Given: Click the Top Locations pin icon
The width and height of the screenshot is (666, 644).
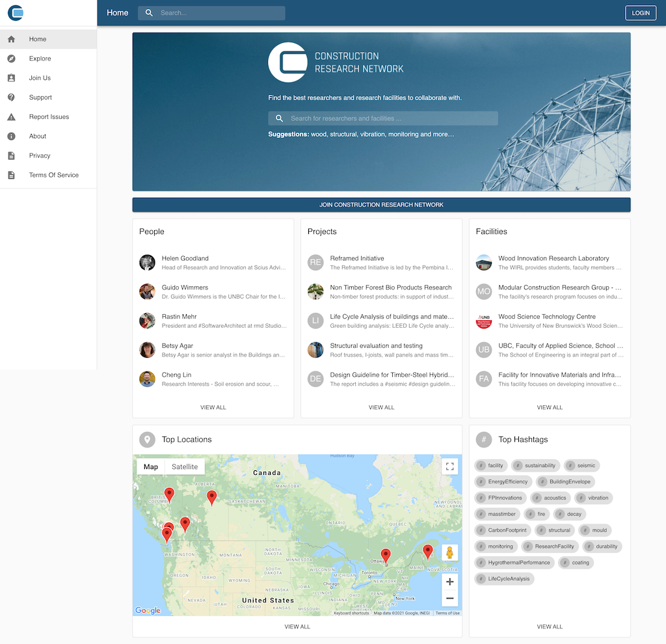Looking at the screenshot, I should [148, 440].
